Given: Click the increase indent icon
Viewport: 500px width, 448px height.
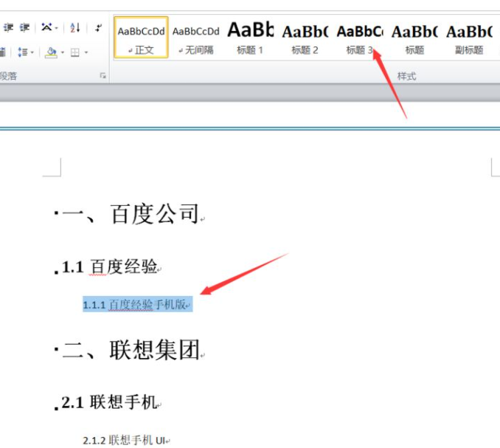Looking at the screenshot, I should click(25, 28).
